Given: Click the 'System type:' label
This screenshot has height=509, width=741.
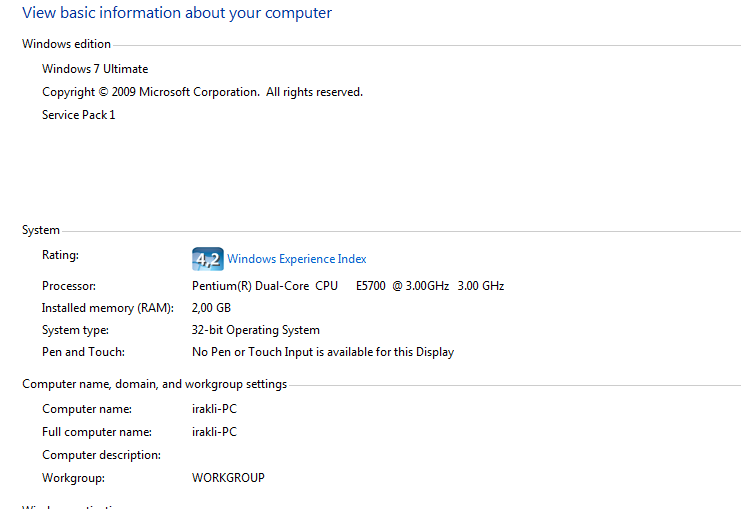Looking at the screenshot, I should [75, 330].
